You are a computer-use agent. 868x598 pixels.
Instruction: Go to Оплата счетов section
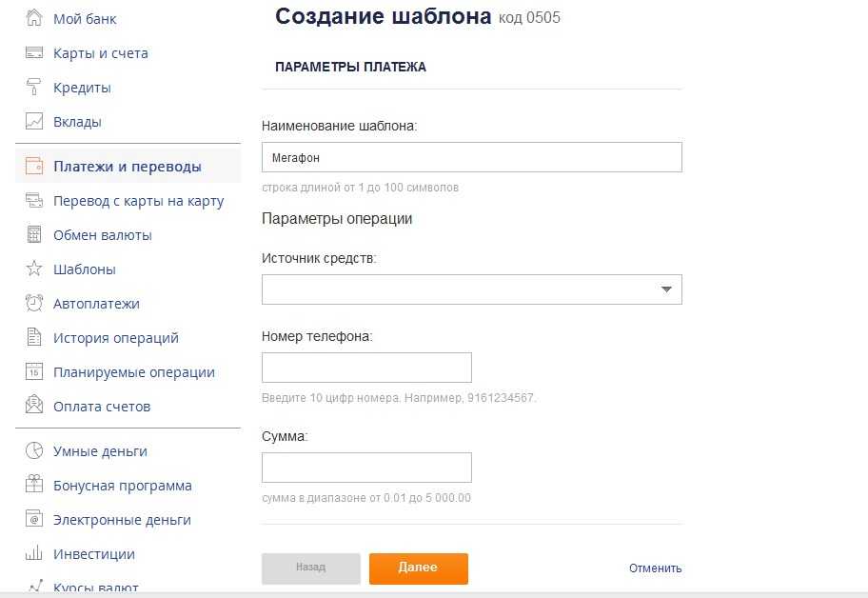(102, 407)
